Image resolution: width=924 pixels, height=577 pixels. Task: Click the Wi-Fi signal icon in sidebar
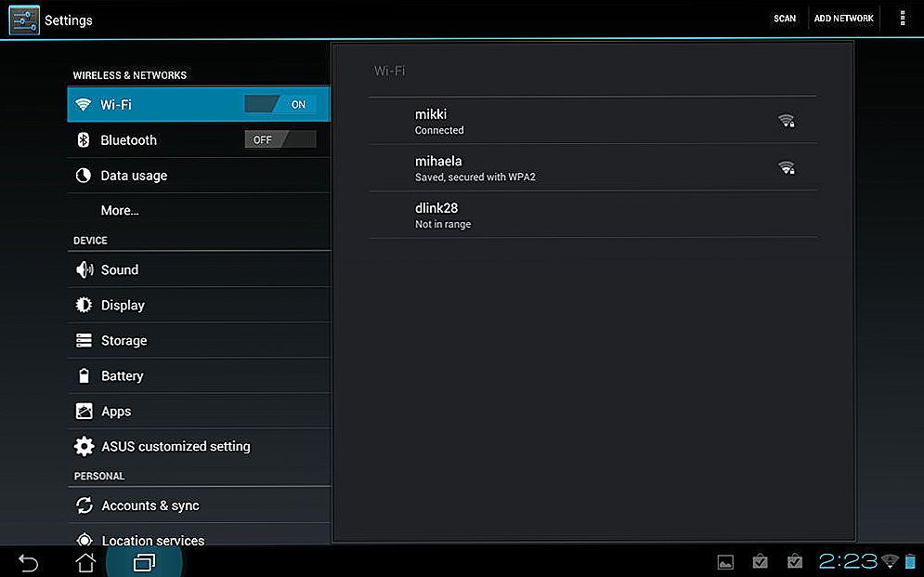coord(83,105)
